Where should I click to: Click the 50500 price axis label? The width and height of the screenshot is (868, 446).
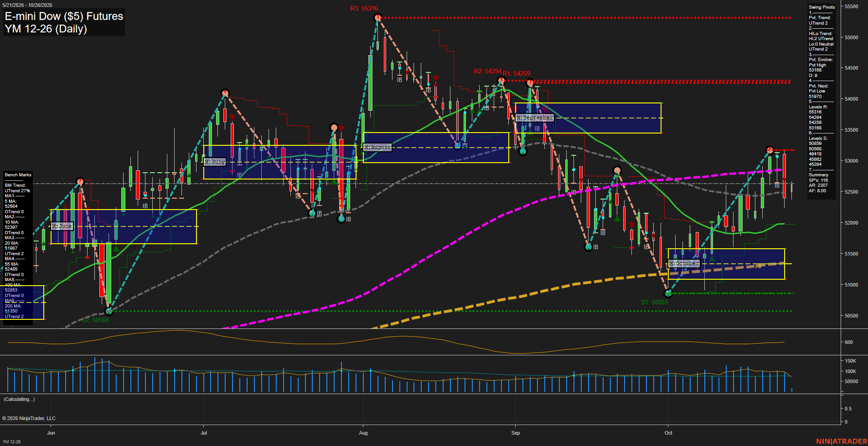click(x=852, y=316)
